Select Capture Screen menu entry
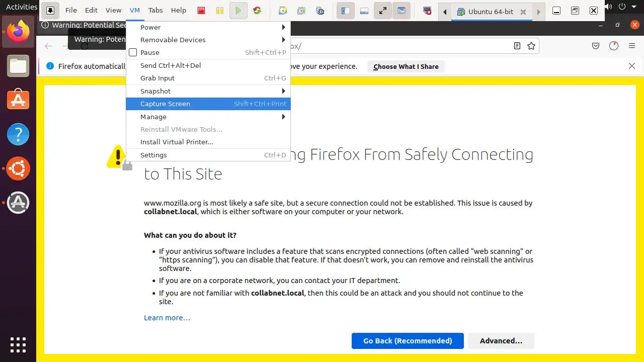 [208, 104]
